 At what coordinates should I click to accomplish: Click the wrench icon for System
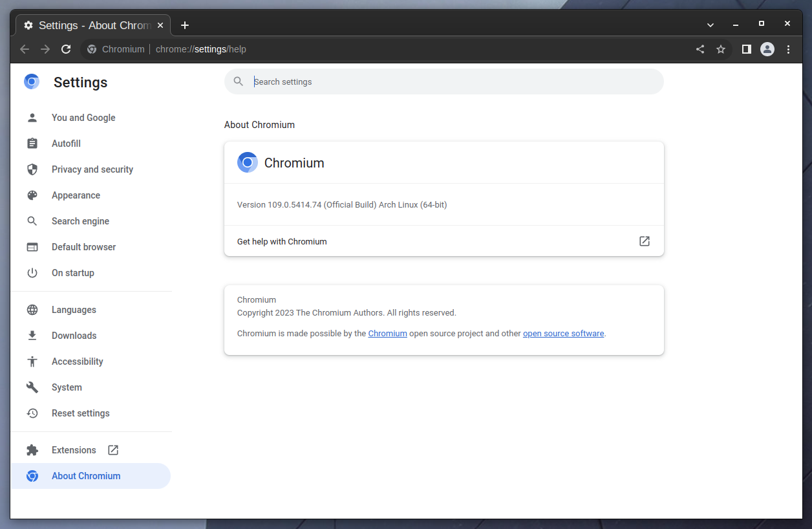point(32,387)
